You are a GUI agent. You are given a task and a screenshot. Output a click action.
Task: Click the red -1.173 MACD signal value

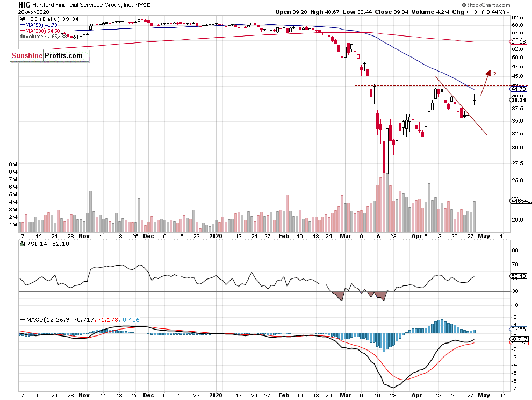click(x=108, y=319)
